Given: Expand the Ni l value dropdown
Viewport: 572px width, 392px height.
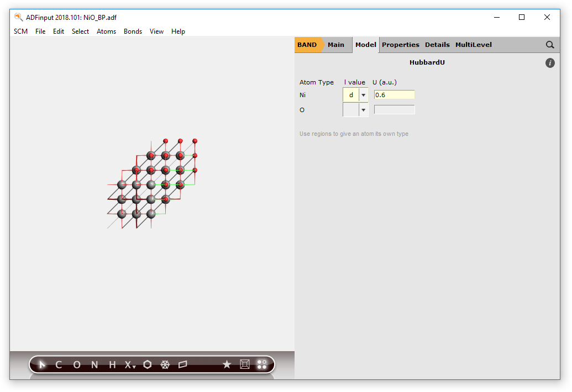Looking at the screenshot, I should click(x=363, y=95).
